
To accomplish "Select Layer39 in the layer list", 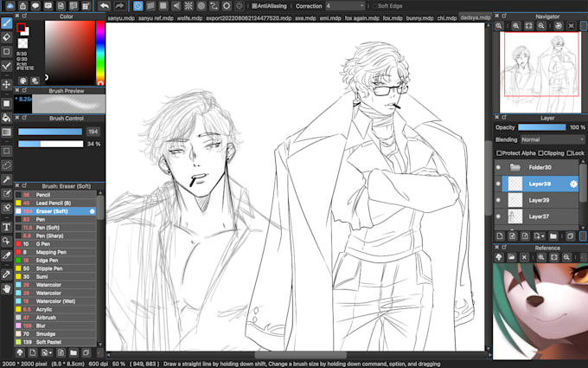I will tap(539, 200).
